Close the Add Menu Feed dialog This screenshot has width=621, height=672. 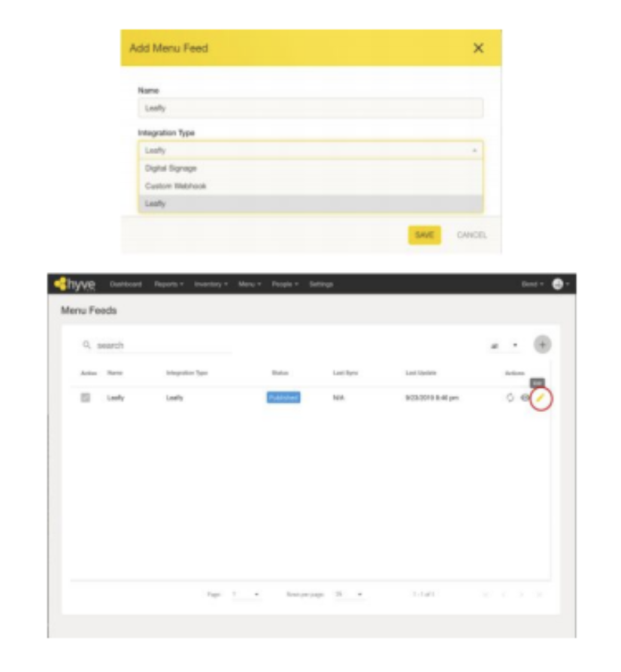[478, 48]
